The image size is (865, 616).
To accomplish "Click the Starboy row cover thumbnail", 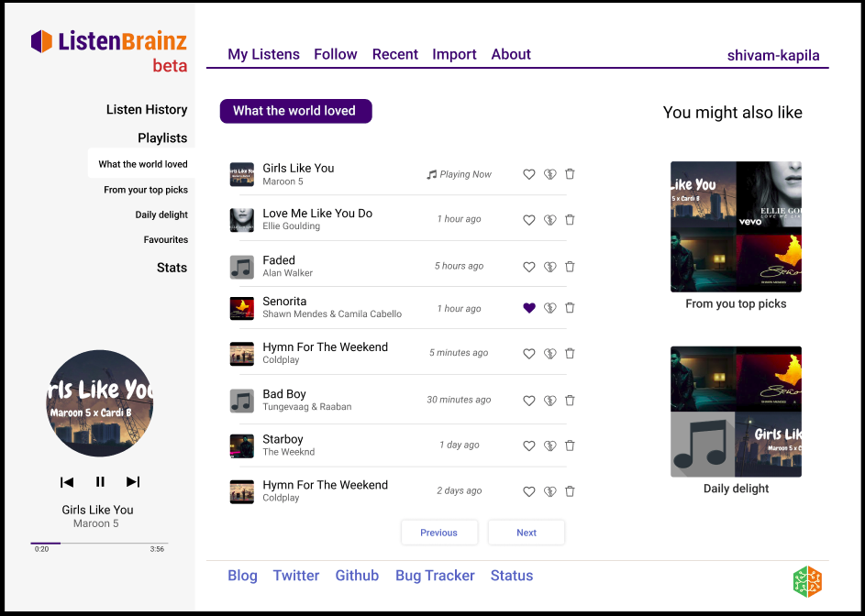I will 241,446.
